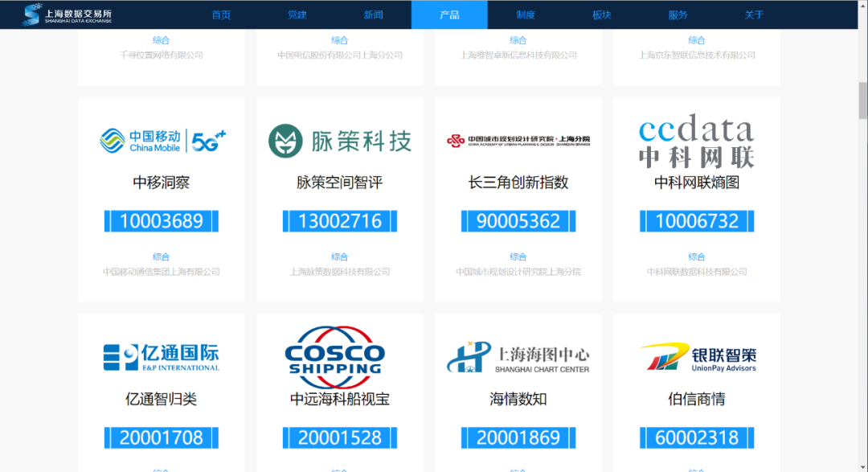Open the 亿通智归类 product title
This screenshot has height=472, width=868.
(161, 399)
